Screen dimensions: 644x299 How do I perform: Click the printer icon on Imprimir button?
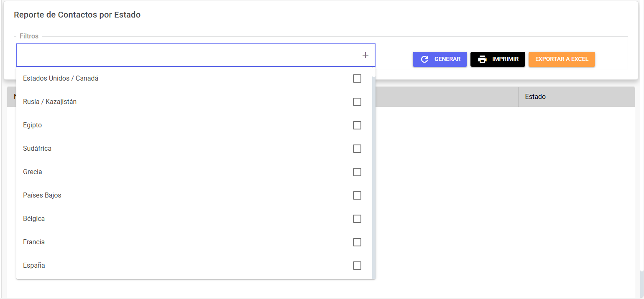tap(482, 59)
